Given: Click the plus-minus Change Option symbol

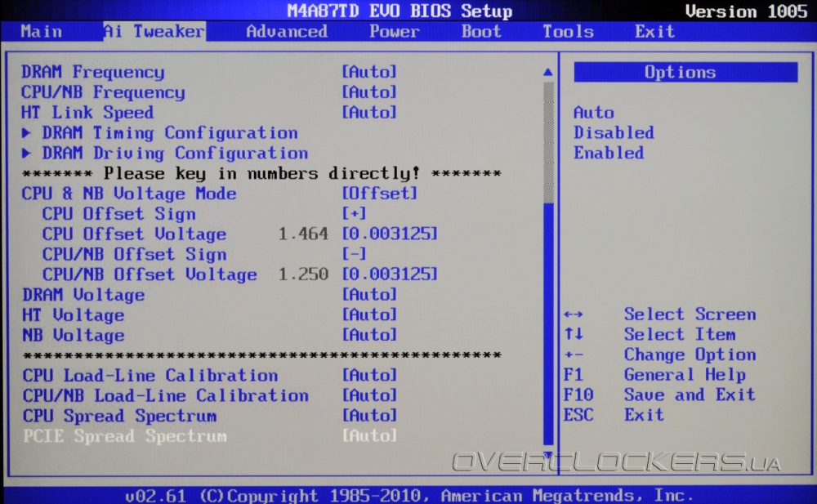Looking at the screenshot, I should 574,355.
